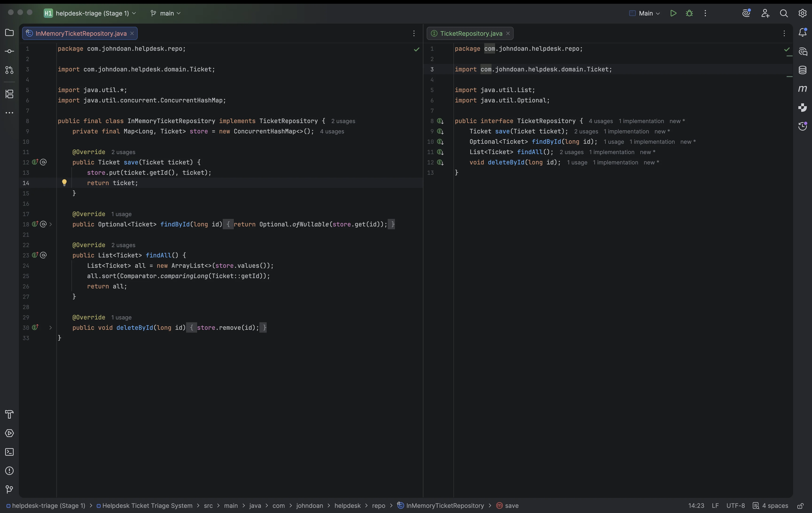Expand folded findById method at line 18
Viewport: 812px width, 513px height.
point(51,224)
